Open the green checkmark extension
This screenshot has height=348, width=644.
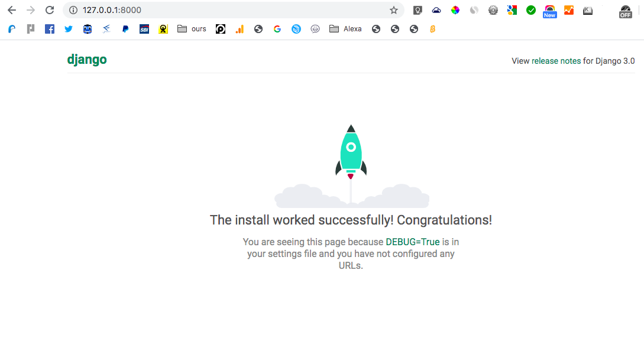pyautogui.click(x=530, y=10)
